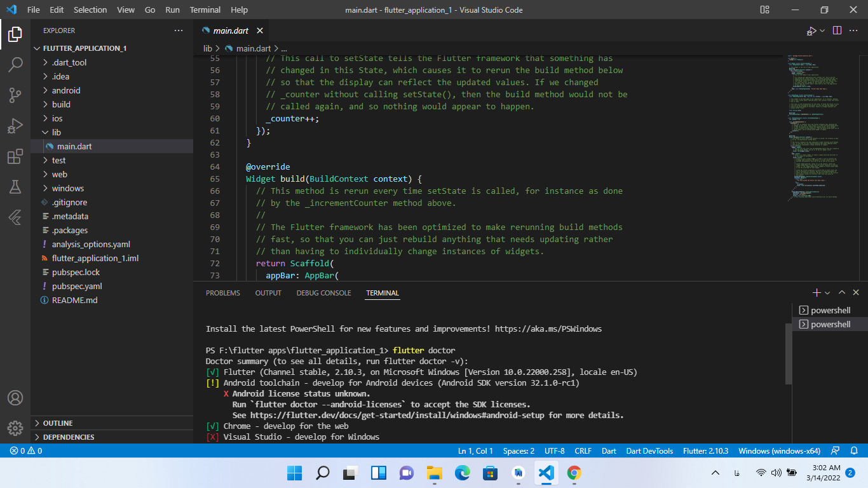868x488 pixels.
Task: Open the Selection menu
Action: [x=90, y=10]
